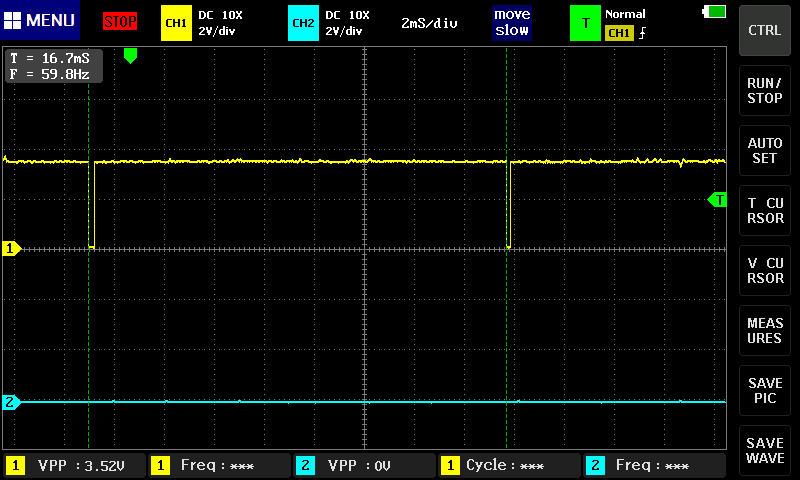Click the cyan 2 badge beside Freq

pyautogui.click(x=595, y=465)
